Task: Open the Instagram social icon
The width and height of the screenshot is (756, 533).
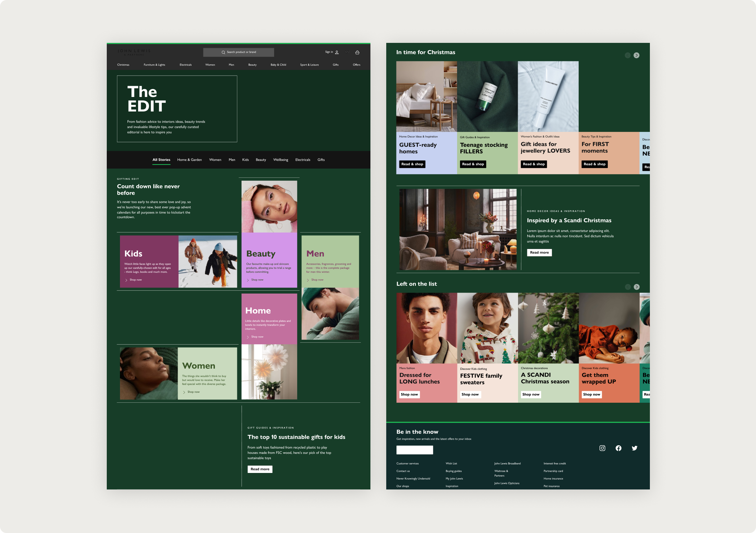Action: [602, 448]
